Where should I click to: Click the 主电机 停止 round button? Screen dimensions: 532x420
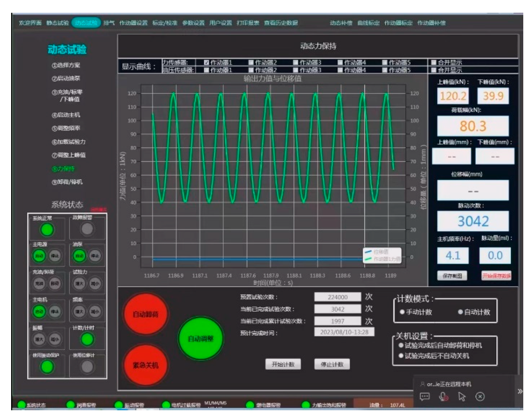pyautogui.click(x=55, y=312)
